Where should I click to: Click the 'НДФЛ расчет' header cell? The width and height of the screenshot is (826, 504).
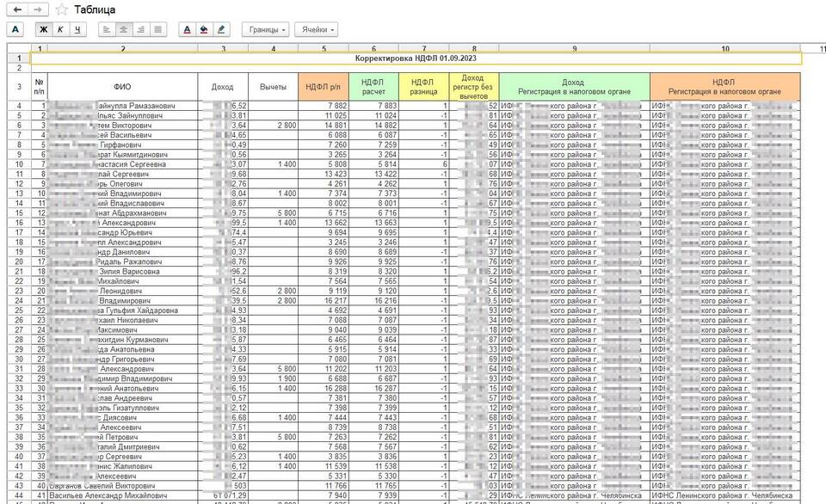coord(373,86)
